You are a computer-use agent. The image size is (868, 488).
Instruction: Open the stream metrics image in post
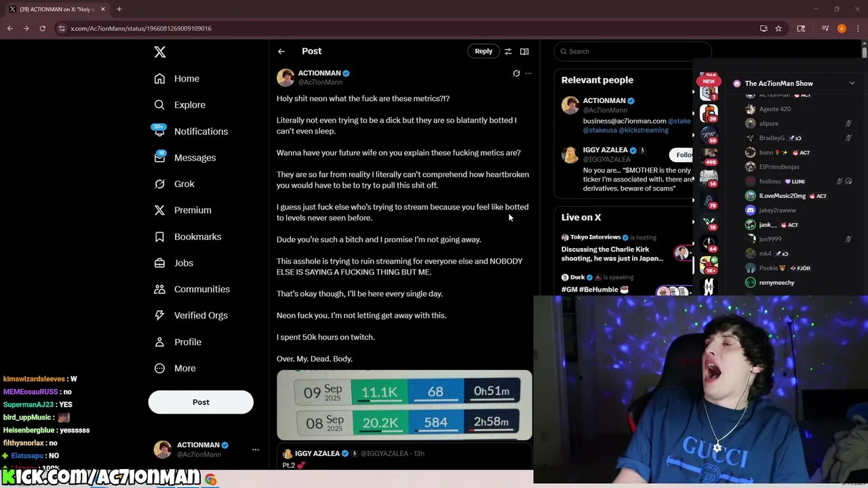tap(404, 405)
